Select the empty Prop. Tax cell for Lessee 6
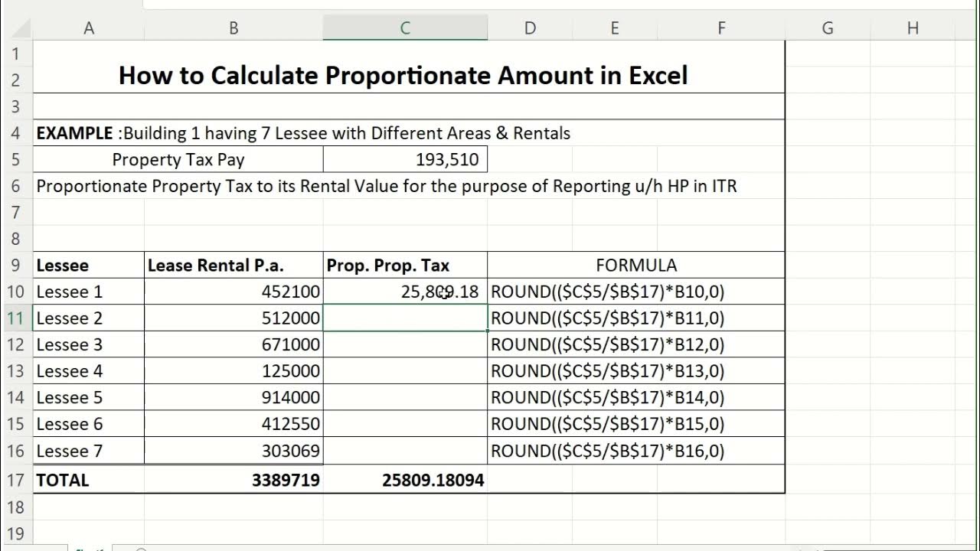This screenshot has height=551, width=980. point(405,424)
